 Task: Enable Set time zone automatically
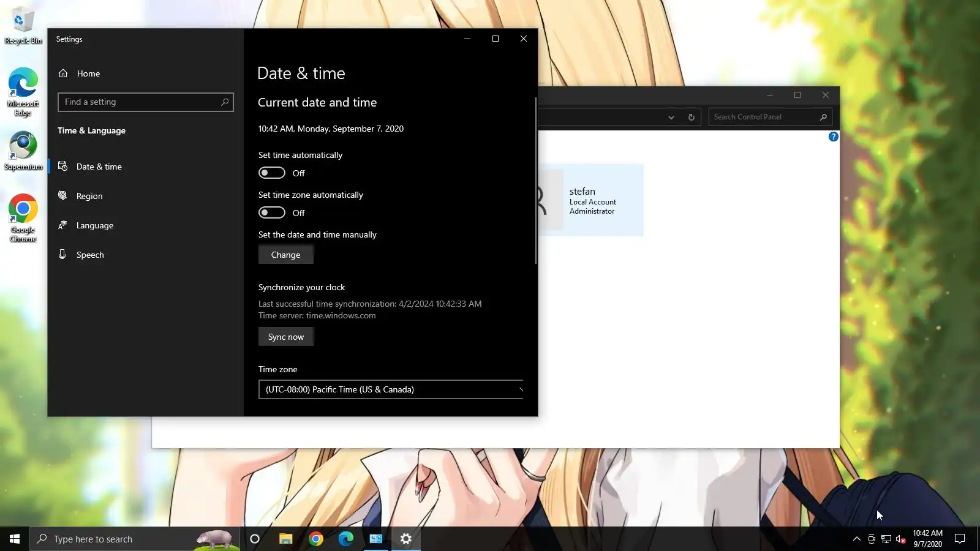(272, 213)
